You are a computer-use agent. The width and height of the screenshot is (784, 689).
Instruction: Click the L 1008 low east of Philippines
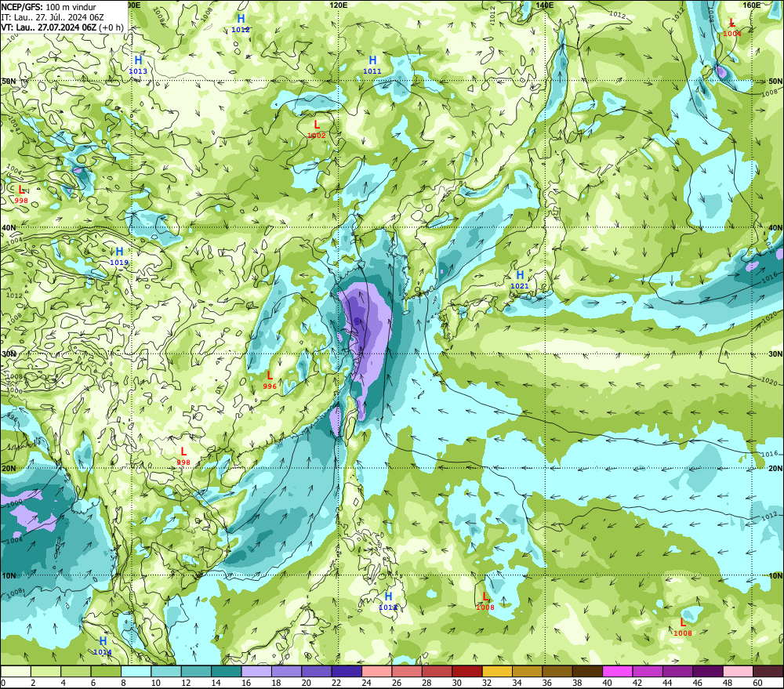485,601
